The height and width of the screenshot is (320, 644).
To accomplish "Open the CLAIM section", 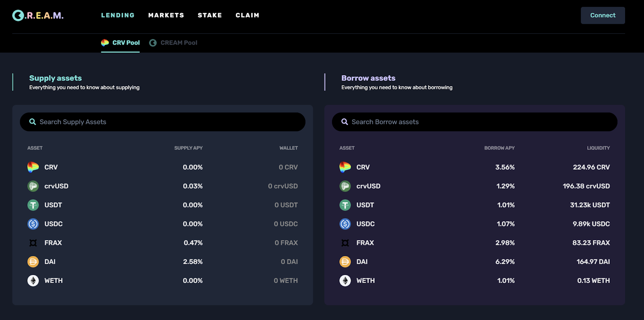I will [248, 15].
